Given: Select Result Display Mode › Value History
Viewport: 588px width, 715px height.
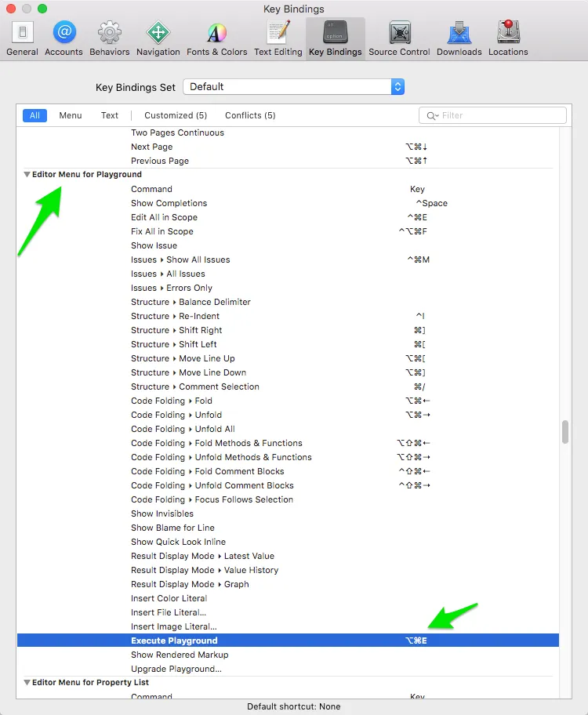Looking at the screenshot, I should [288, 571].
